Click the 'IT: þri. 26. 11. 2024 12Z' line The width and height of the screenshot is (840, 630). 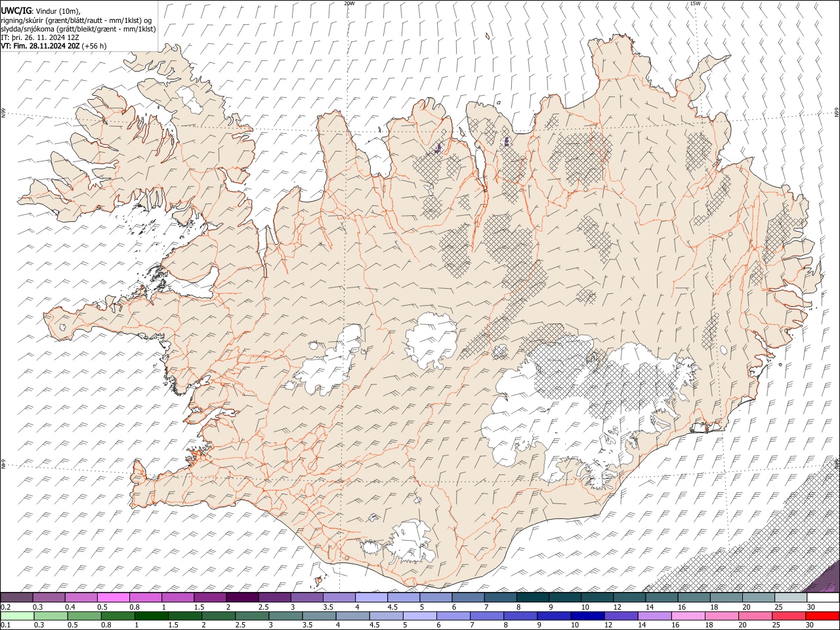(40, 37)
